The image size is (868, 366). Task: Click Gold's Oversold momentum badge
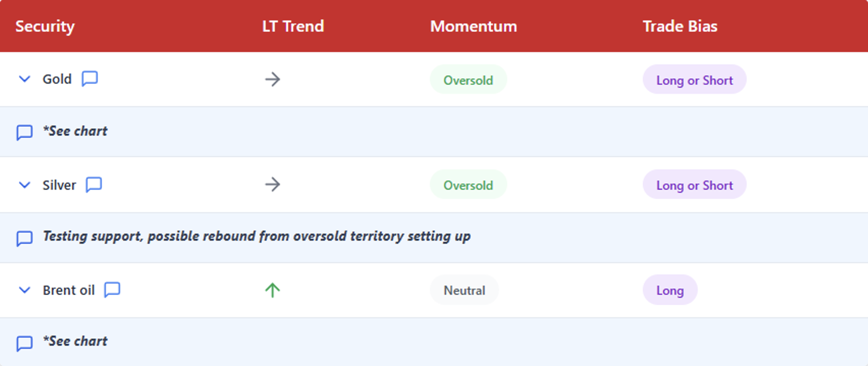[x=468, y=80]
